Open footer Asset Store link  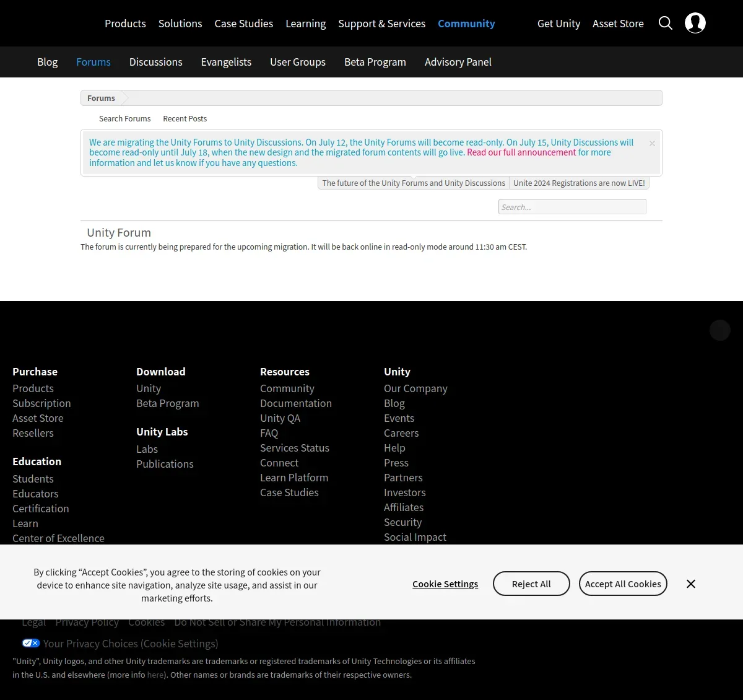pos(38,418)
